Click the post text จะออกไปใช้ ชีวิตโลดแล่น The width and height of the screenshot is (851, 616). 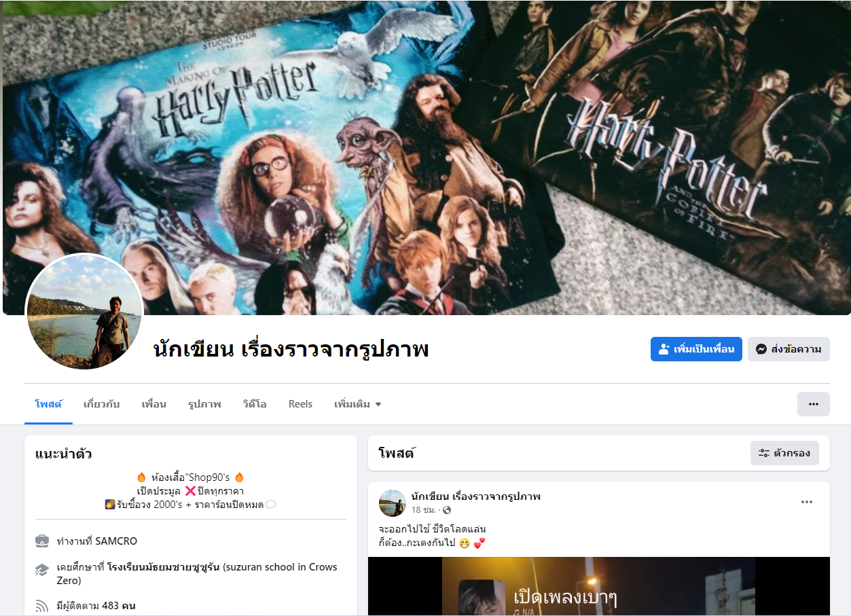click(x=432, y=529)
